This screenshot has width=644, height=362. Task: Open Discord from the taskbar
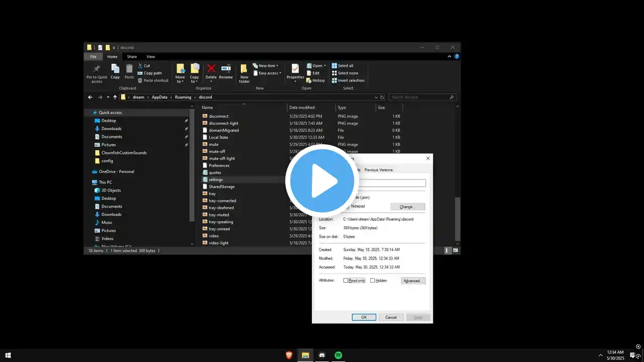(322, 355)
